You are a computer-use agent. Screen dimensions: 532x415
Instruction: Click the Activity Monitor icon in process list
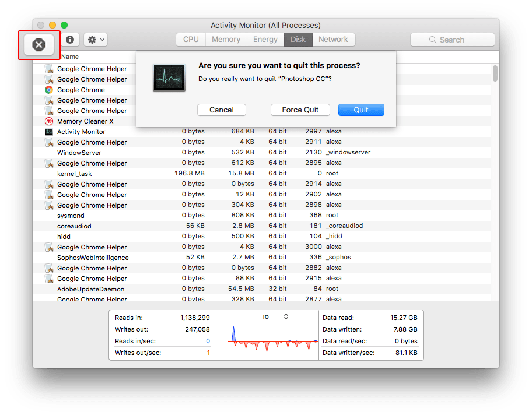click(49, 132)
